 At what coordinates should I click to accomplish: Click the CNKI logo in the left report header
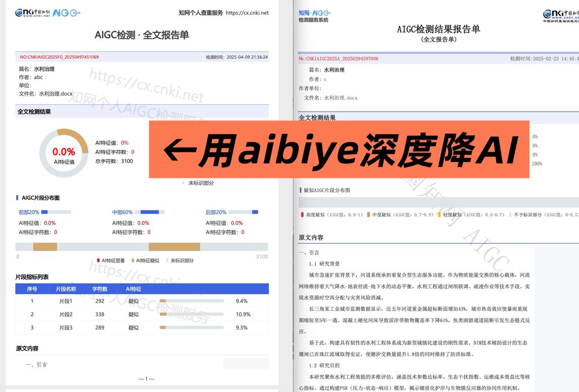coord(32,13)
